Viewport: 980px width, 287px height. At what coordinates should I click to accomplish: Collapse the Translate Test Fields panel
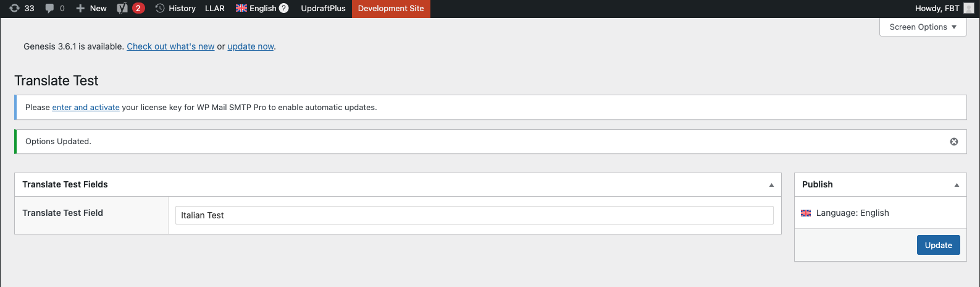pos(771,185)
